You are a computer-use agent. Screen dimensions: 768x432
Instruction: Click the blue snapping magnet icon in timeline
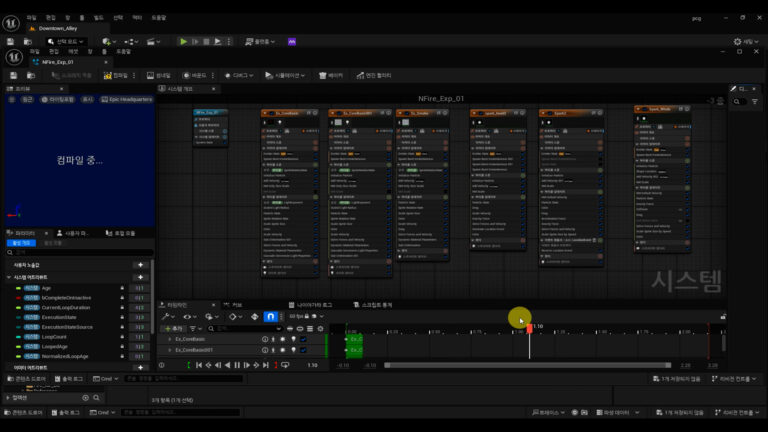point(269,316)
